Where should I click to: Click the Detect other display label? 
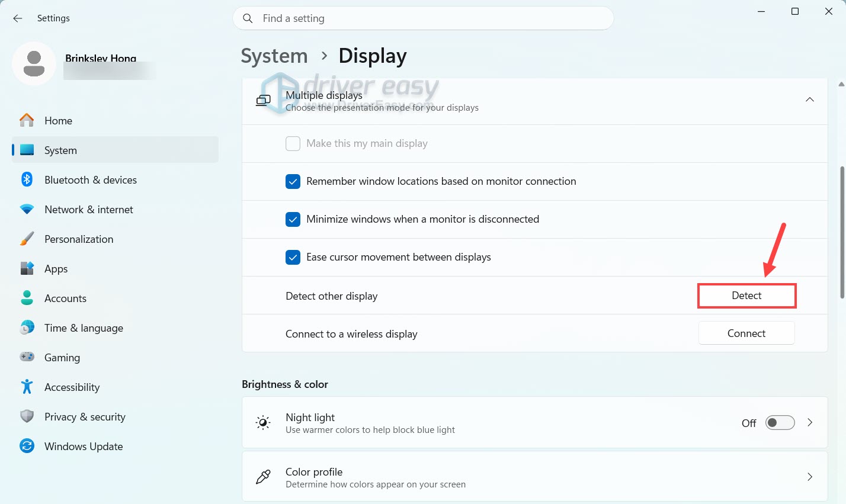pyautogui.click(x=331, y=296)
